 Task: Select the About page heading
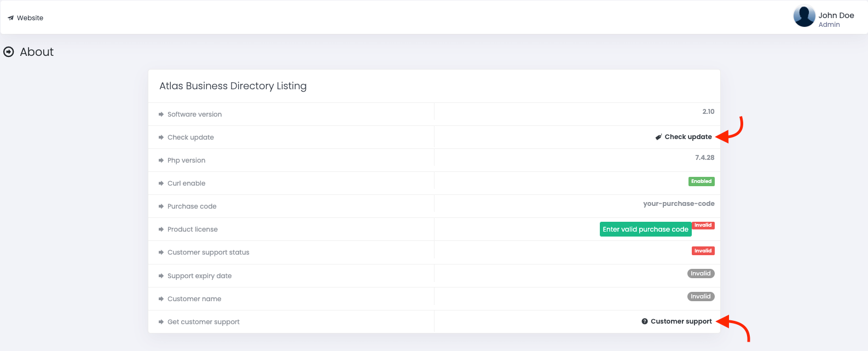(x=37, y=52)
